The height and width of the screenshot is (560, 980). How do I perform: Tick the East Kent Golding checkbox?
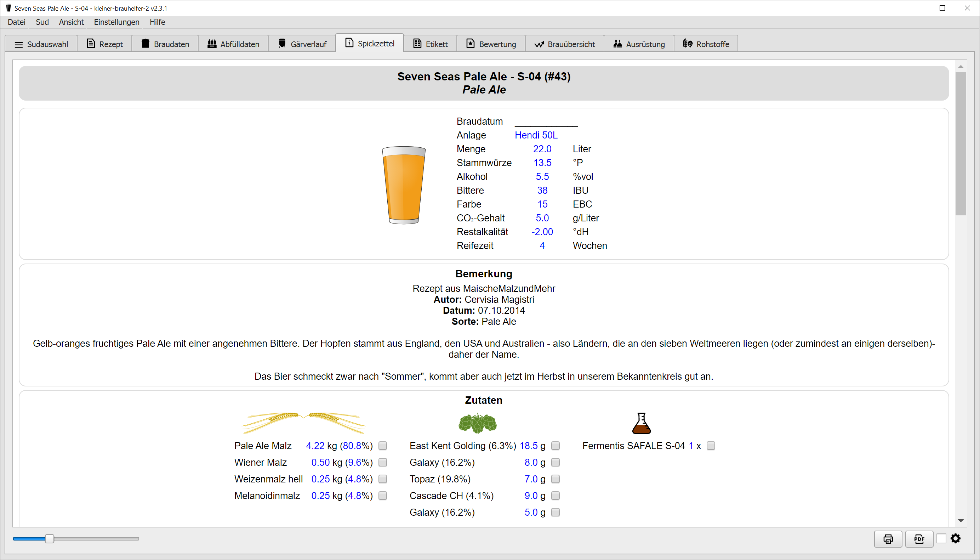click(555, 446)
